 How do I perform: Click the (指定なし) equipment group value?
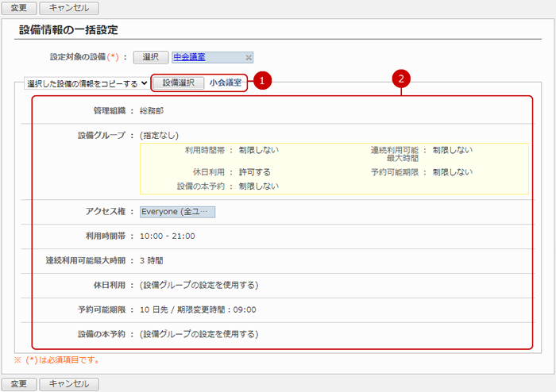pos(159,135)
